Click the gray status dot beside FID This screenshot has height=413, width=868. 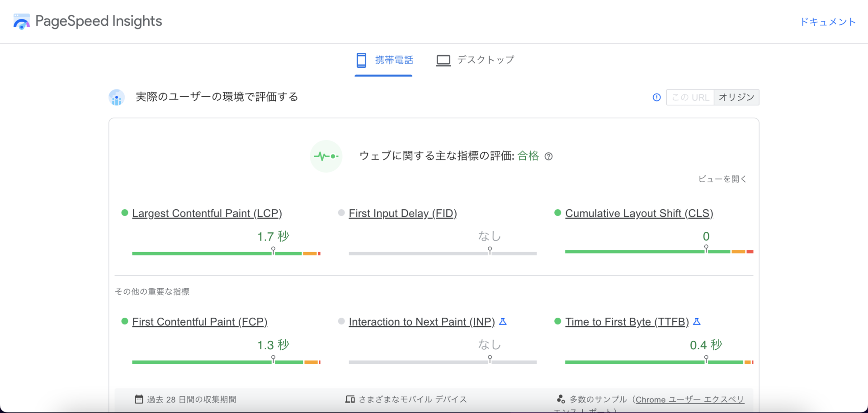click(341, 213)
